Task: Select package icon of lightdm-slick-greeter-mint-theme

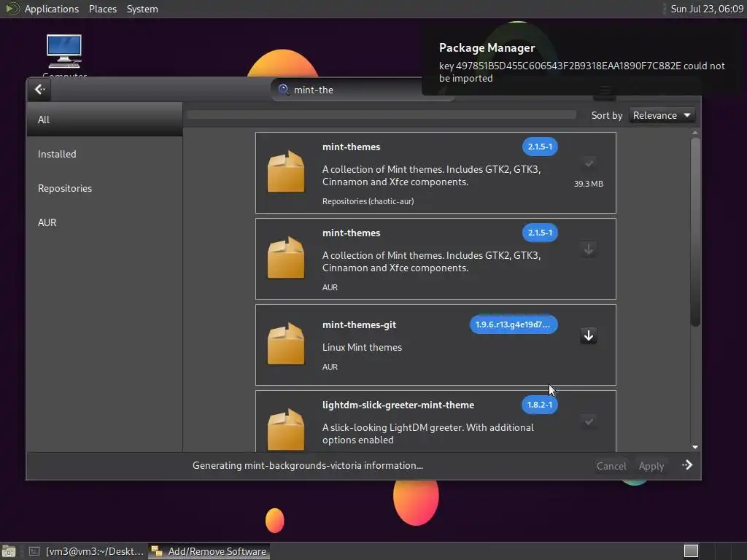Action: 286,429
